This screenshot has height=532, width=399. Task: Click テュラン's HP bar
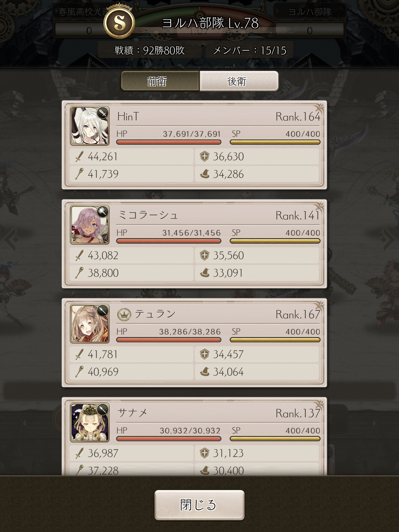point(168,340)
